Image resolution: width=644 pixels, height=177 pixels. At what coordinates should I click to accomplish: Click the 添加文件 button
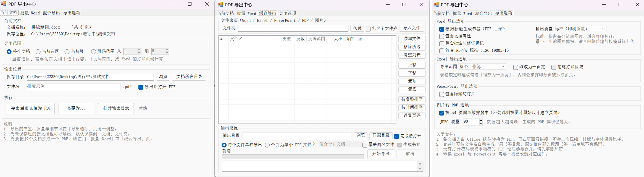click(x=412, y=39)
